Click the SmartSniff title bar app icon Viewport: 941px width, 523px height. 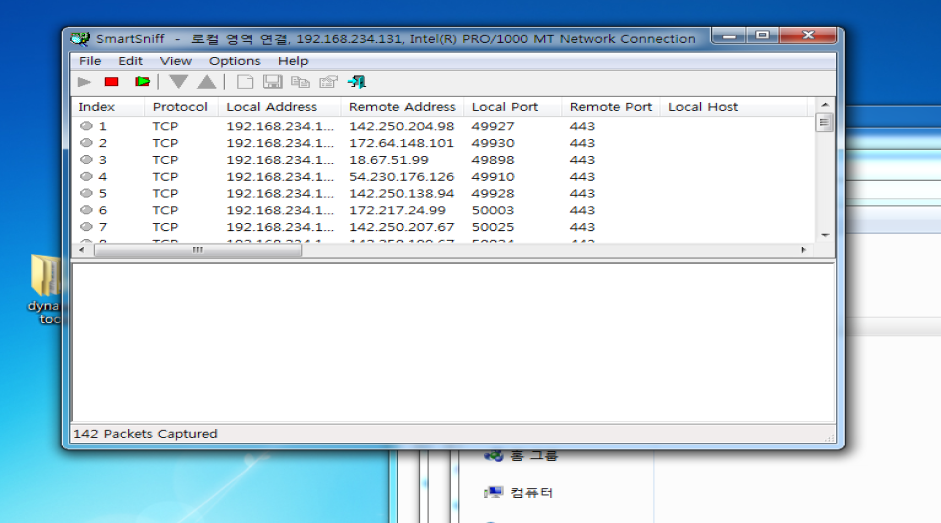pyautogui.click(x=80, y=39)
